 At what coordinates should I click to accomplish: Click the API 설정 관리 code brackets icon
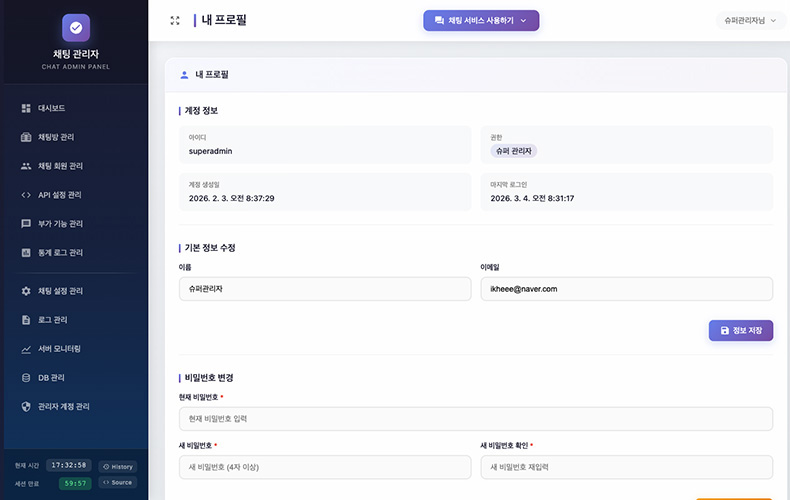tap(26, 195)
